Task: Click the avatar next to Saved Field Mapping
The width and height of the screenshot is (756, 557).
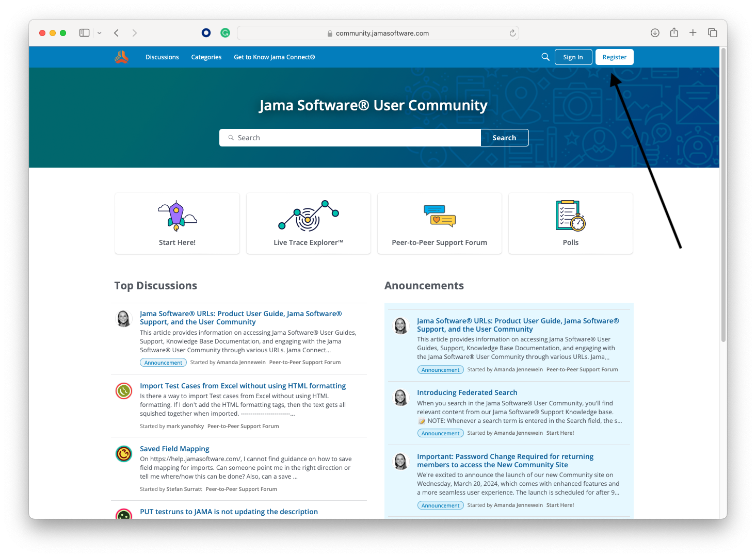Action: 124,454
